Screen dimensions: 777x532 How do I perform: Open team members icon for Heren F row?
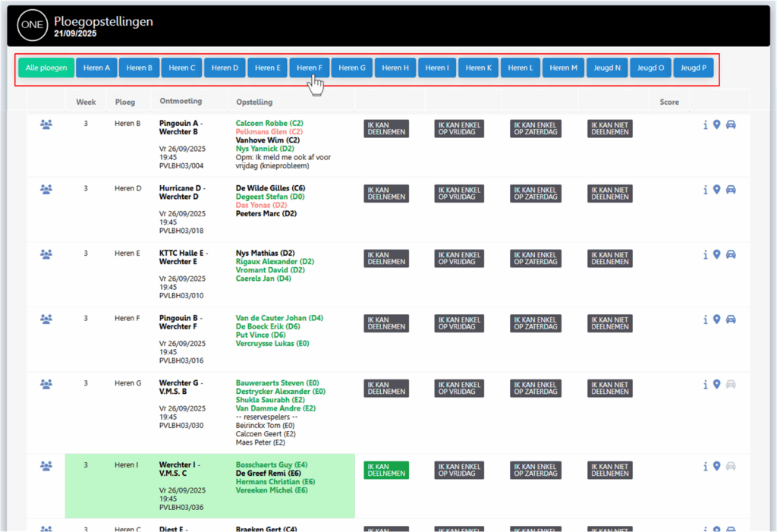(46, 320)
